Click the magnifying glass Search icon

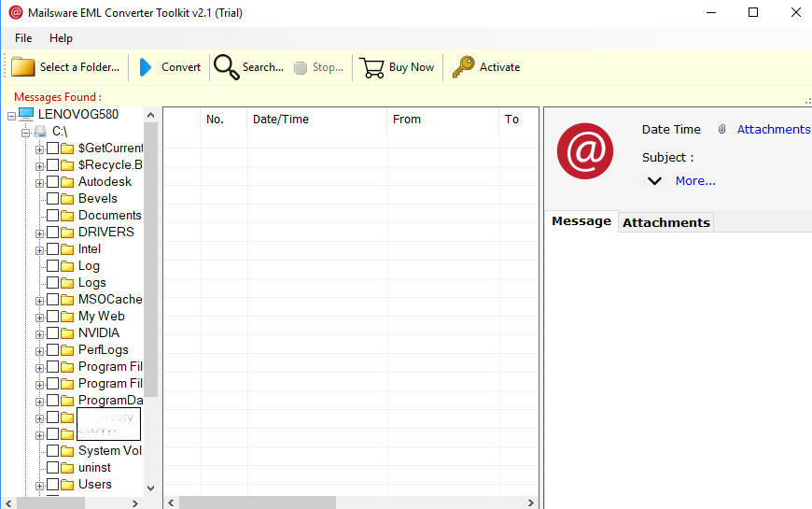226,67
